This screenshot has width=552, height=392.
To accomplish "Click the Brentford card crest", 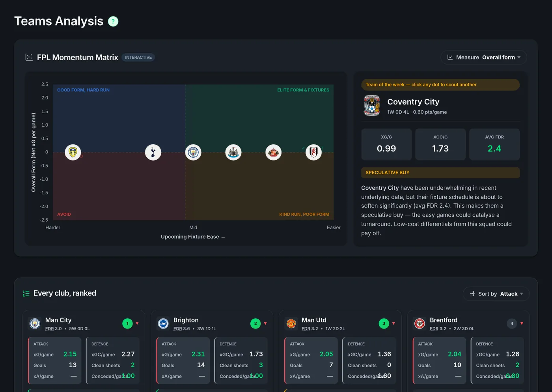I will pos(420,324).
